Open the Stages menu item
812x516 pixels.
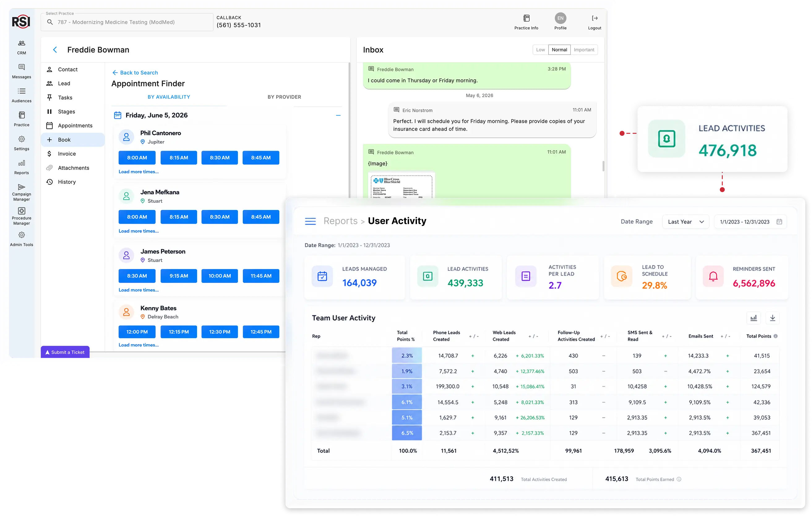click(73, 112)
